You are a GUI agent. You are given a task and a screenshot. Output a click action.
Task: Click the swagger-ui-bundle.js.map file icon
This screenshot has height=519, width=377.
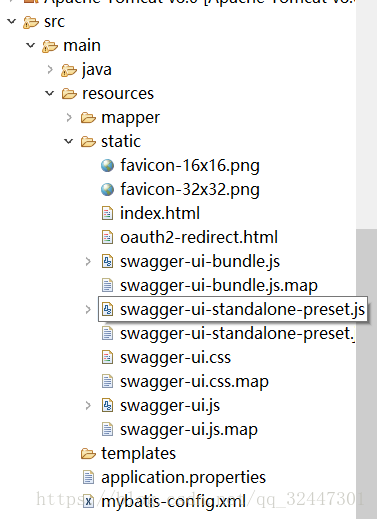(x=107, y=285)
